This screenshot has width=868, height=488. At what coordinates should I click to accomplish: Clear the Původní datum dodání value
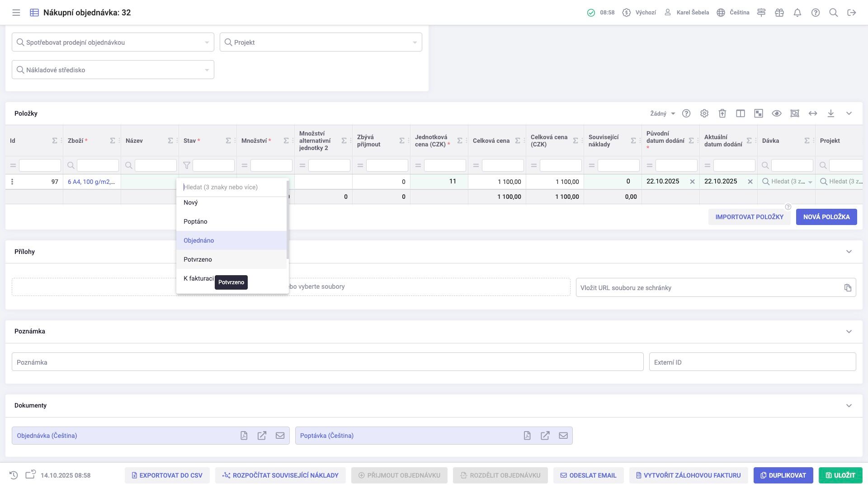coord(692,182)
